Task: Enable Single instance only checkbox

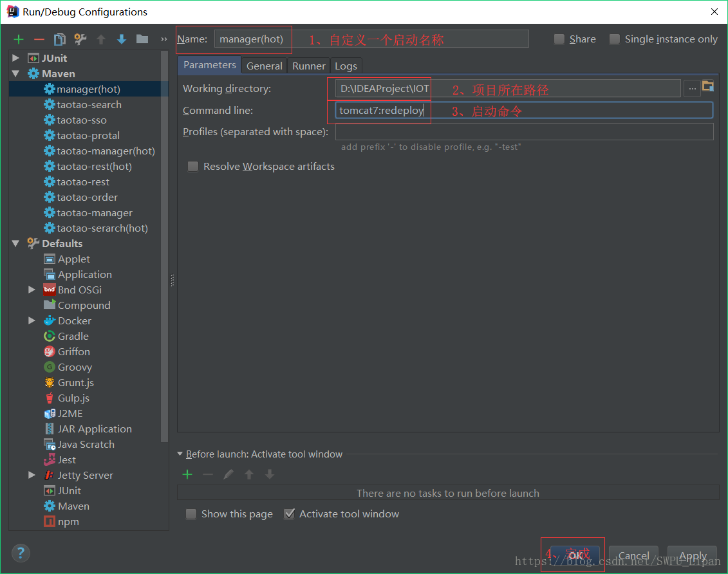Action: click(x=614, y=39)
